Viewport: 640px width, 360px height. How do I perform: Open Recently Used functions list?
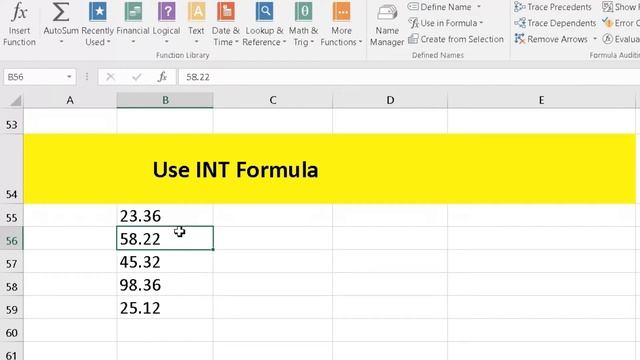coord(98,24)
